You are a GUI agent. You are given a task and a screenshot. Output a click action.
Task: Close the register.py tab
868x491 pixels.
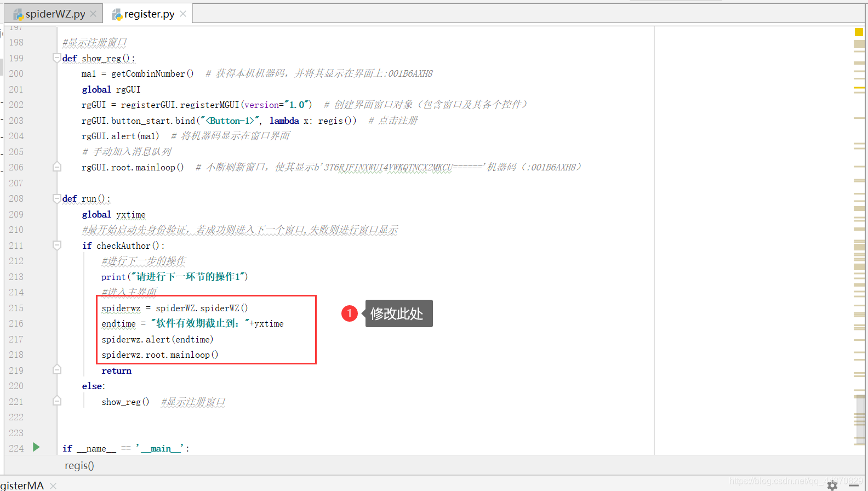point(183,14)
